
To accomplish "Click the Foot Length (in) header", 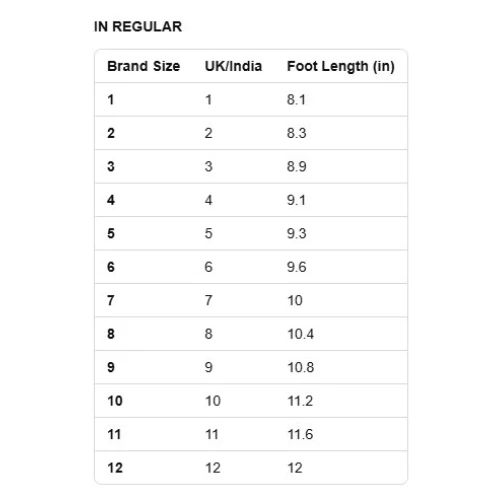I will (341, 67).
